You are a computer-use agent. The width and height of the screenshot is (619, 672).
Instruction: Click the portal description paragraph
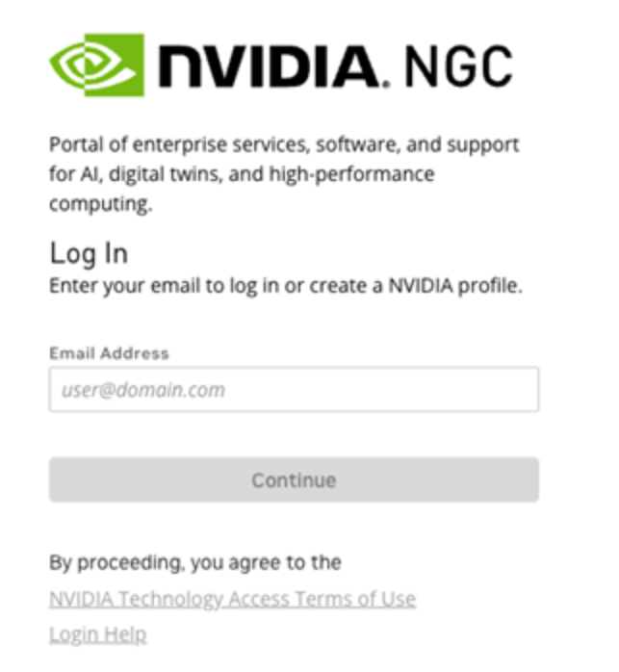(x=284, y=174)
